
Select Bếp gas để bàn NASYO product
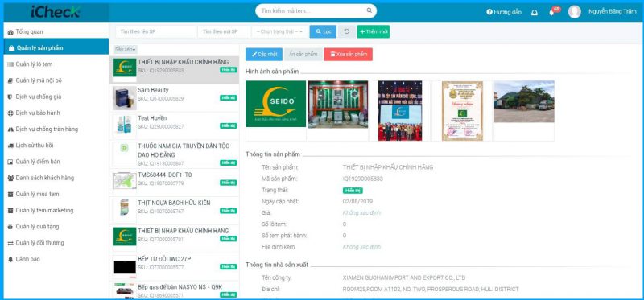(x=174, y=290)
